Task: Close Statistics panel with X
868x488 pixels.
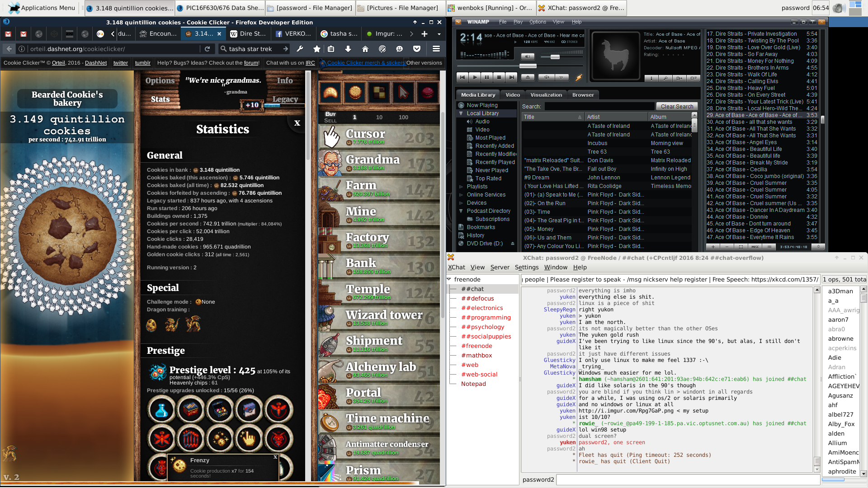Action: click(x=297, y=123)
